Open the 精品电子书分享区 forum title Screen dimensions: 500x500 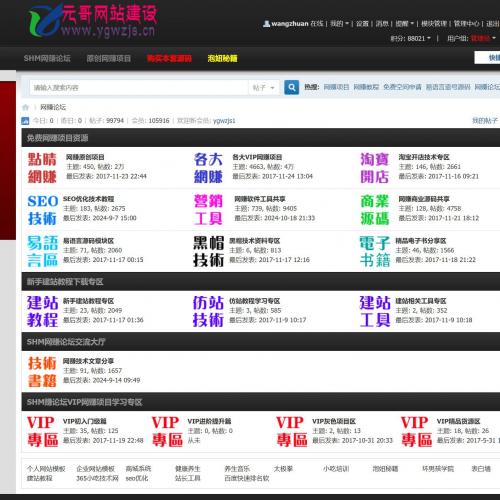pyautogui.click(x=421, y=241)
